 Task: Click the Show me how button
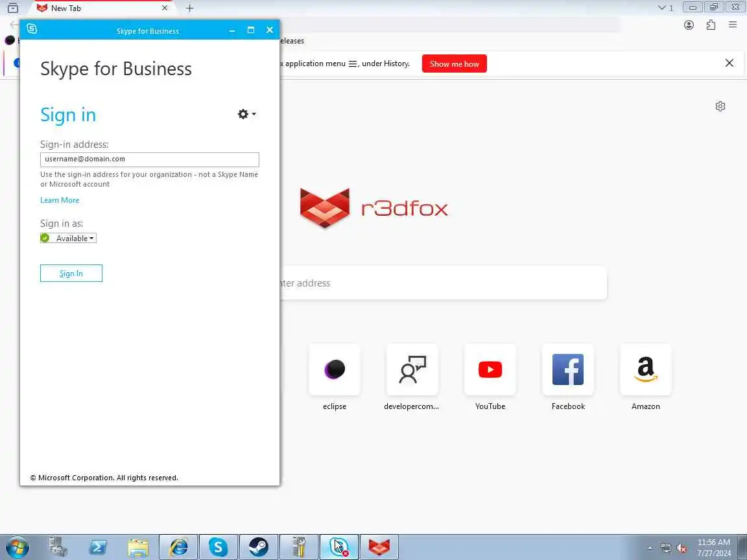[x=455, y=64]
